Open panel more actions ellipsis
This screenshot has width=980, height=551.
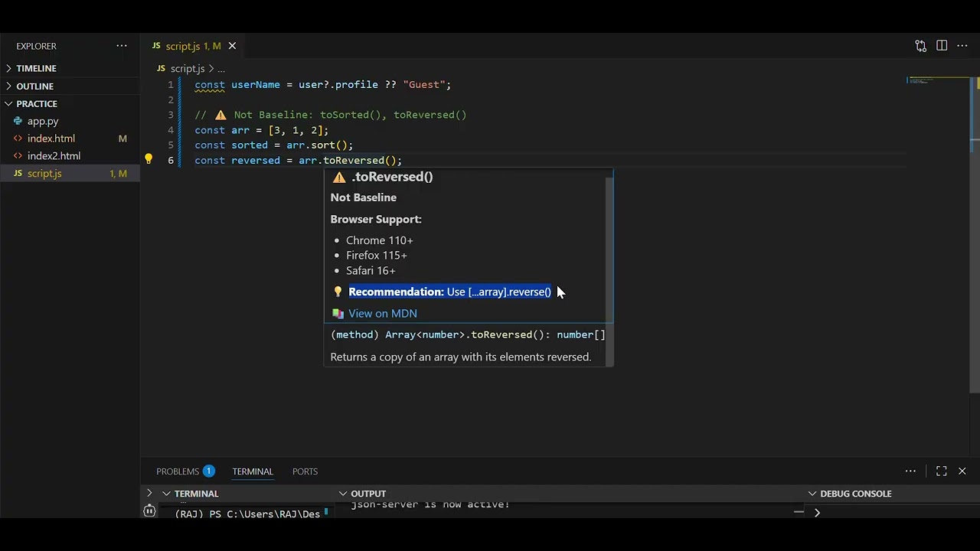pos(910,471)
